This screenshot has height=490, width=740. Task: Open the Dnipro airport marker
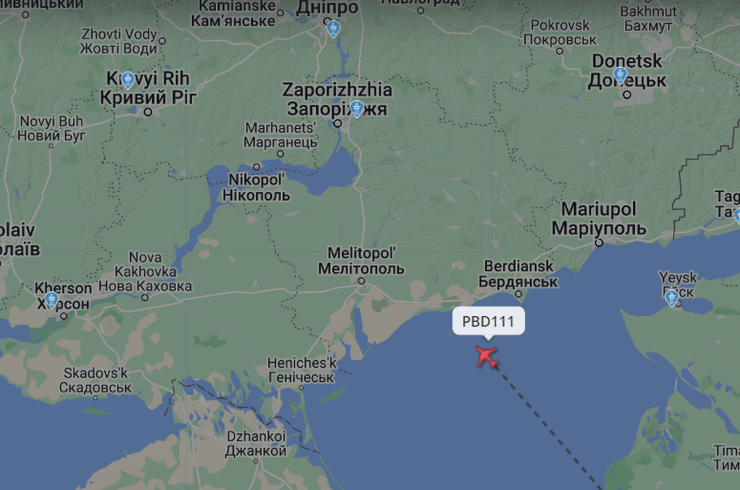click(x=333, y=29)
